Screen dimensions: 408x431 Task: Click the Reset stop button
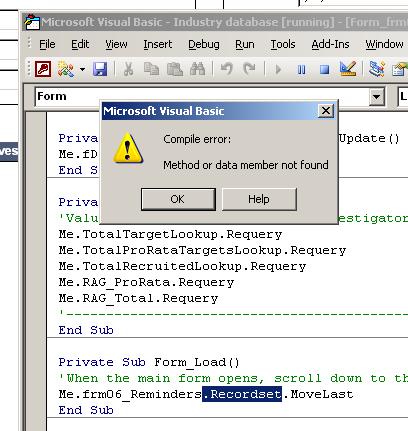tap(324, 70)
